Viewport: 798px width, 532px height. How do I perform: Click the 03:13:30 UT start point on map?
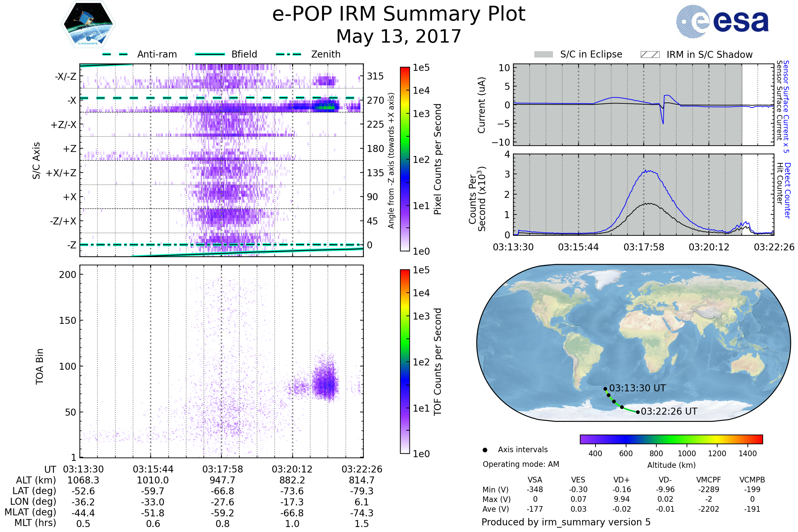[605, 389]
